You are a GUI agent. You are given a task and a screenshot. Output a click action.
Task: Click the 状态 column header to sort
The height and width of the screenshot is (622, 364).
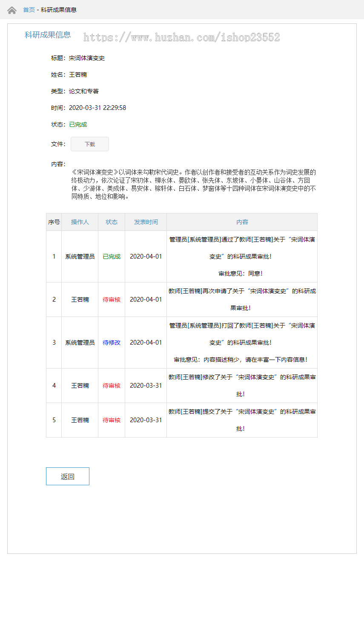point(111,222)
